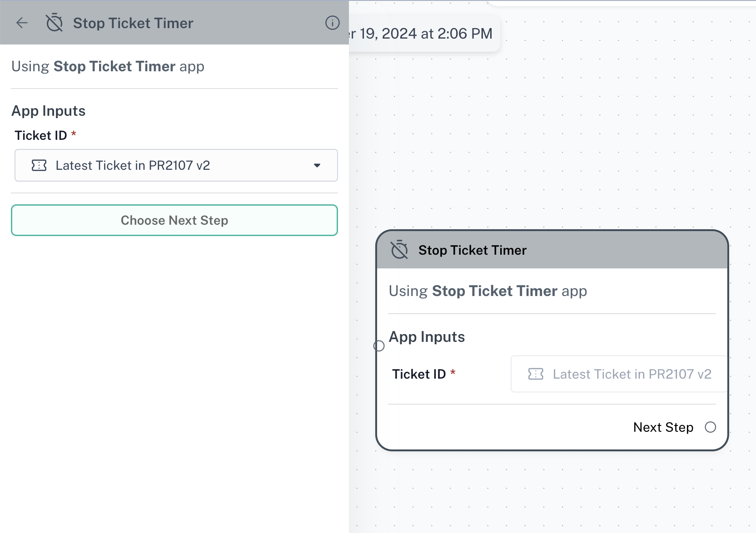Expand the Ticket ID dropdown in the panel
This screenshot has height=533, width=756.
point(318,165)
